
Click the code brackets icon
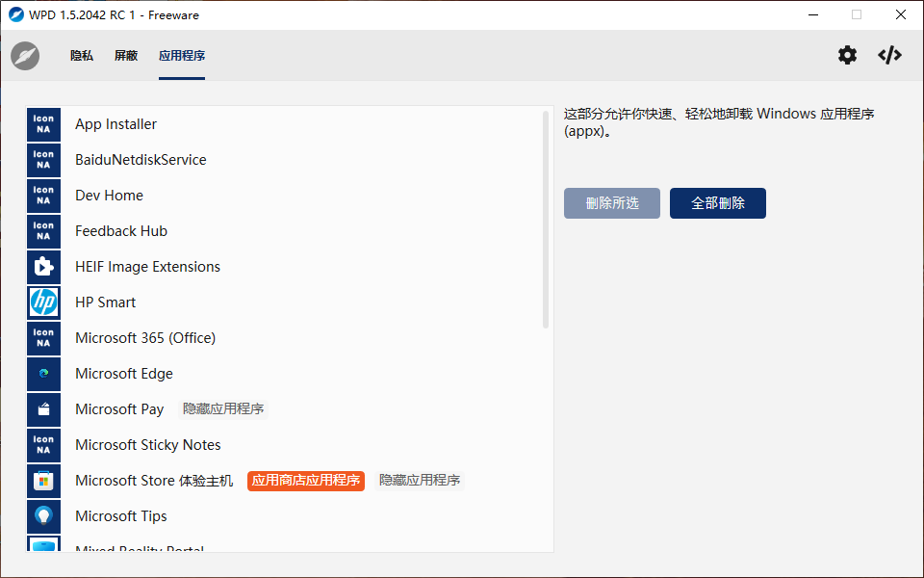tap(889, 56)
